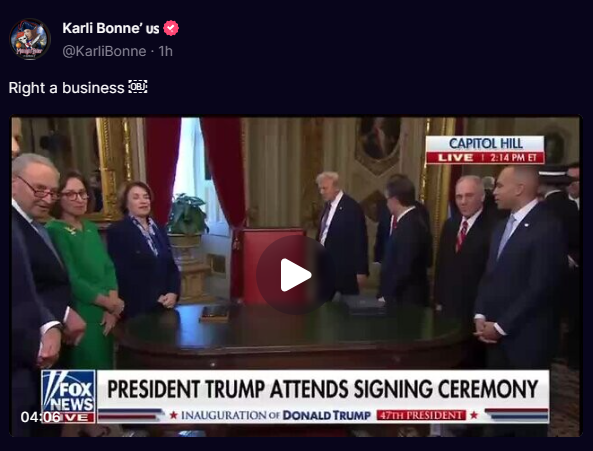Click the Inauguration of Donald Trump ticker
This screenshot has width=593, height=451.
tap(276, 415)
